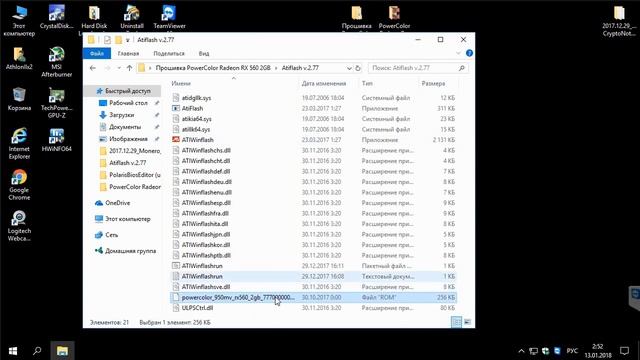The image size is (640, 360).
Task: Open OneDrive in navigation pane
Action: (x=117, y=203)
